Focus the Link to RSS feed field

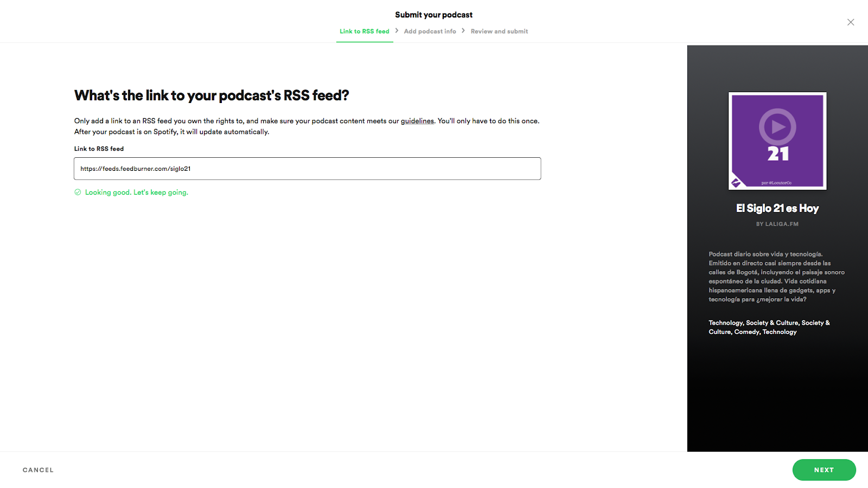(x=308, y=169)
